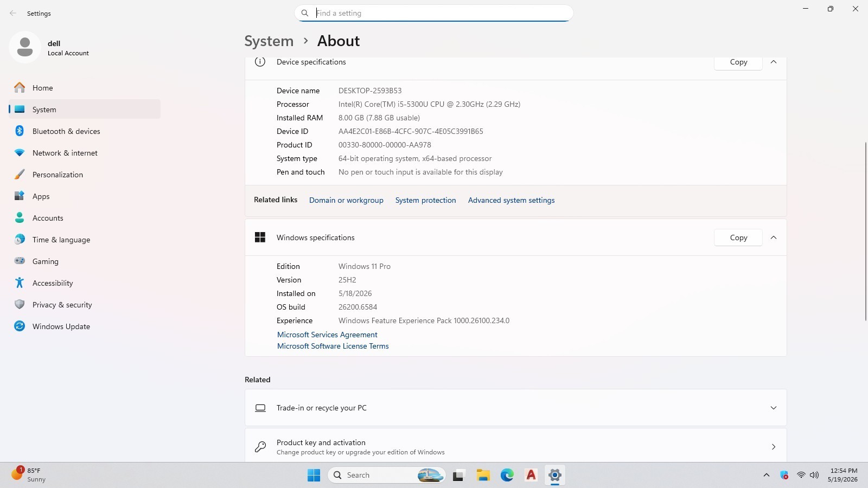Click the laptop icon for Trade-in row
Image resolution: width=868 pixels, height=488 pixels.
point(260,408)
